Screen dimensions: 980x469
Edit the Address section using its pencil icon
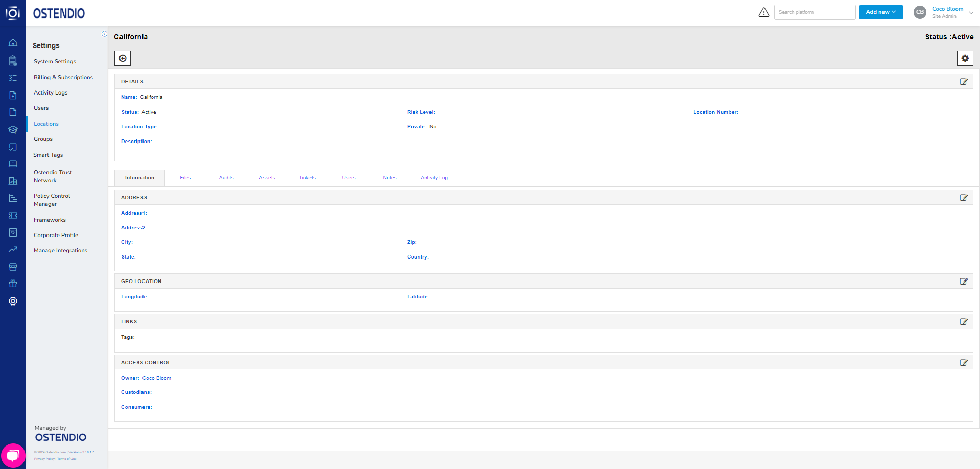point(964,197)
